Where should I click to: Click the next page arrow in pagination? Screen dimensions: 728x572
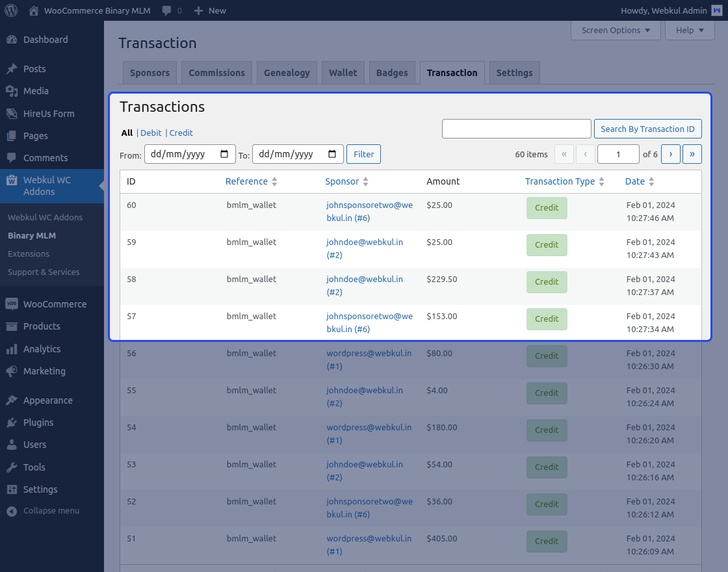(x=670, y=154)
